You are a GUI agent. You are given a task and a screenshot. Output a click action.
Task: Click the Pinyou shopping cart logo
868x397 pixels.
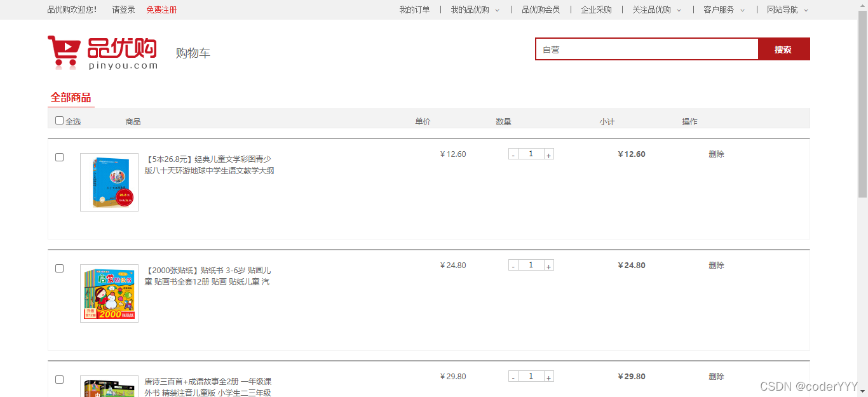(102, 52)
